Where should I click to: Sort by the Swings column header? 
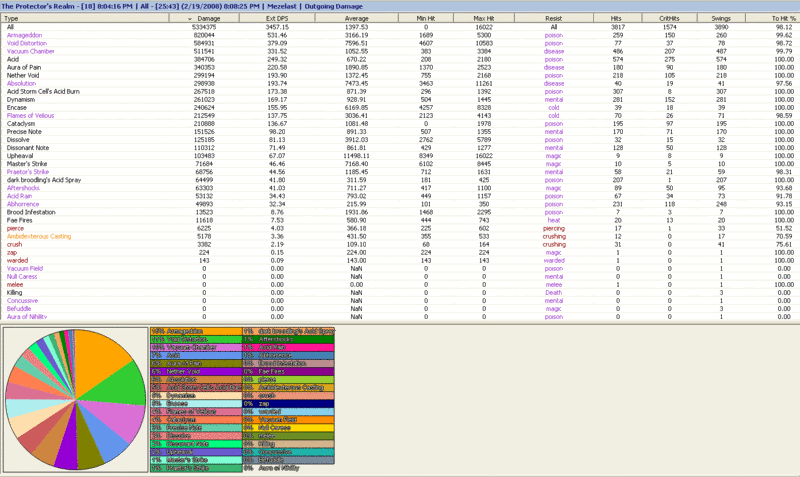pos(720,18)
